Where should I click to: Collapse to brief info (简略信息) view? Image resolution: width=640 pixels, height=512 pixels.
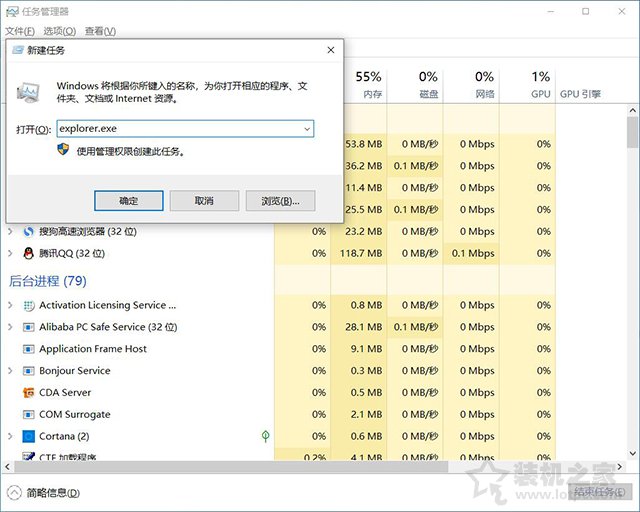pyautogui.click(x=44, y=493)
